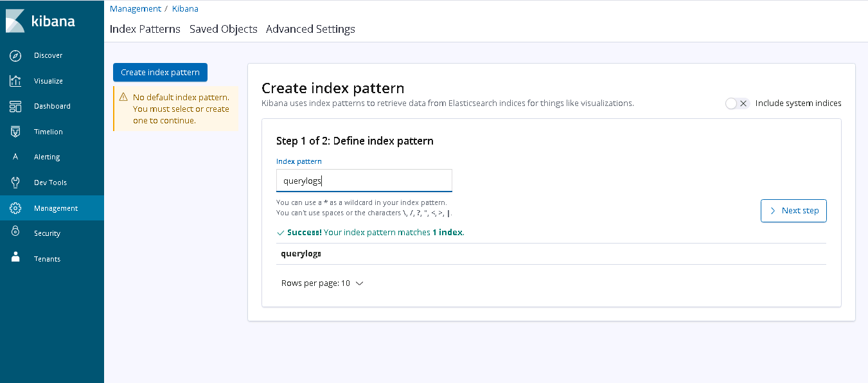The width and height of the screenshot is (868, 383).
Task: Select Dashboard label in the sidebar
Action: point(52,106)
